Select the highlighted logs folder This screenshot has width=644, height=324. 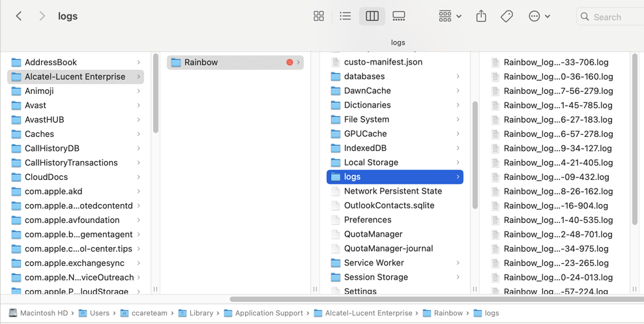point(395,177)
